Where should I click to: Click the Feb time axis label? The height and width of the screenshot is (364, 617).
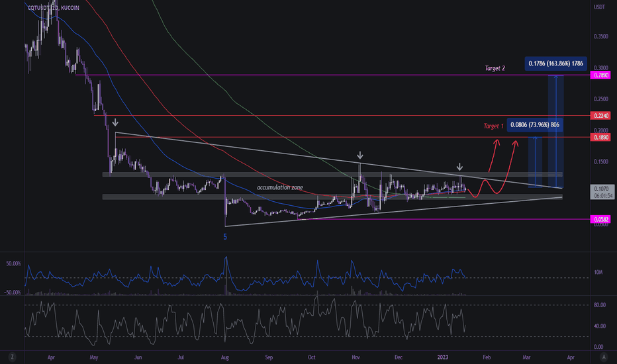click(x=487, y=357)
